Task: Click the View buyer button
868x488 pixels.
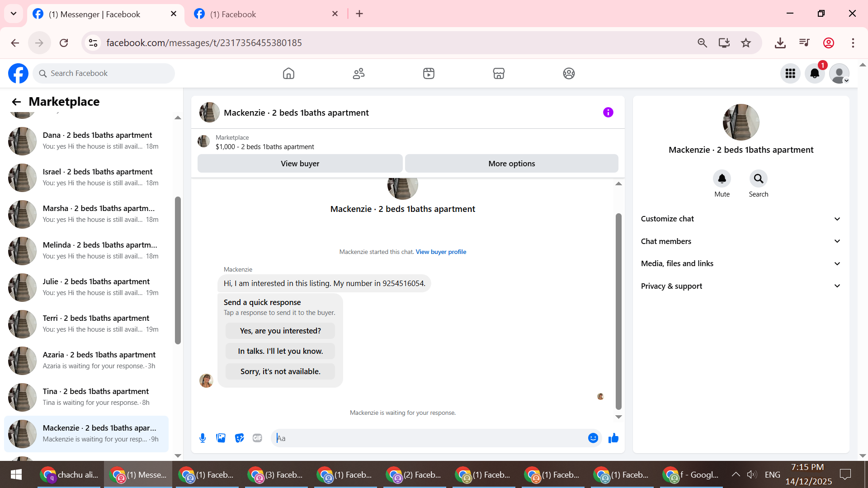Action: coord(300,164)
